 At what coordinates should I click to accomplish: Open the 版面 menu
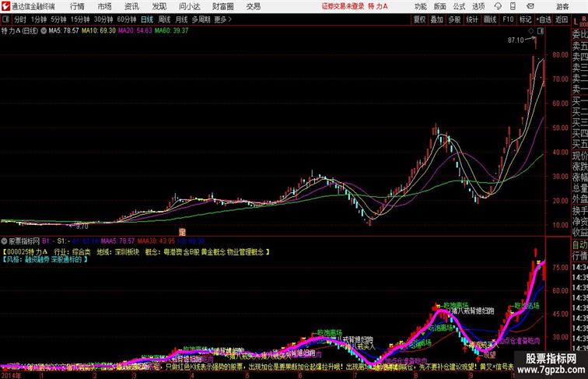click(x=440, y=6)
